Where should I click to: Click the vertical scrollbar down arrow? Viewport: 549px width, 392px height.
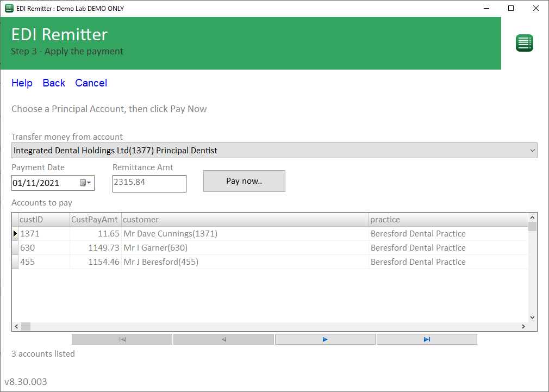[532, 317]
